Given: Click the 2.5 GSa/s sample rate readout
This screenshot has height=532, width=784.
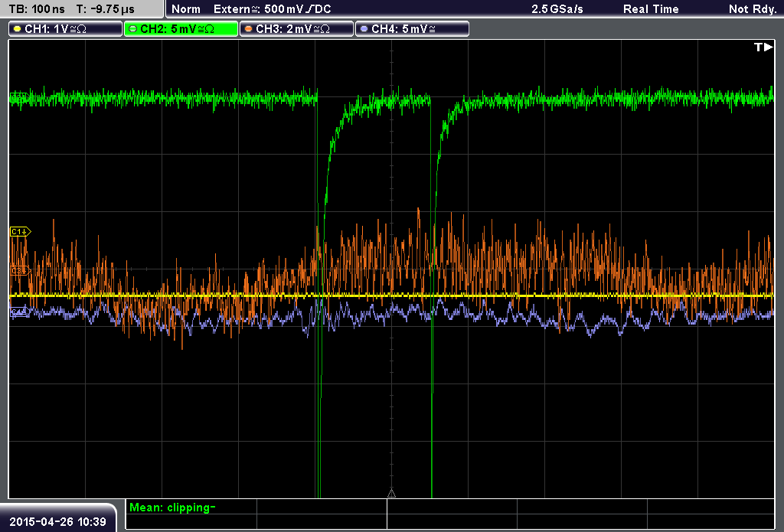Looking at the screenshot, I should coord(557,9).
